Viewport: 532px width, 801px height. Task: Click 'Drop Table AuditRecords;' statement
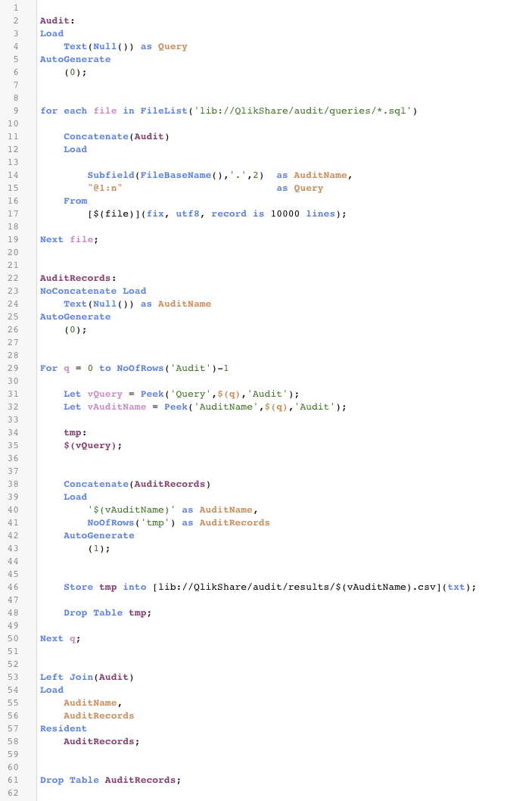[110, 780]
